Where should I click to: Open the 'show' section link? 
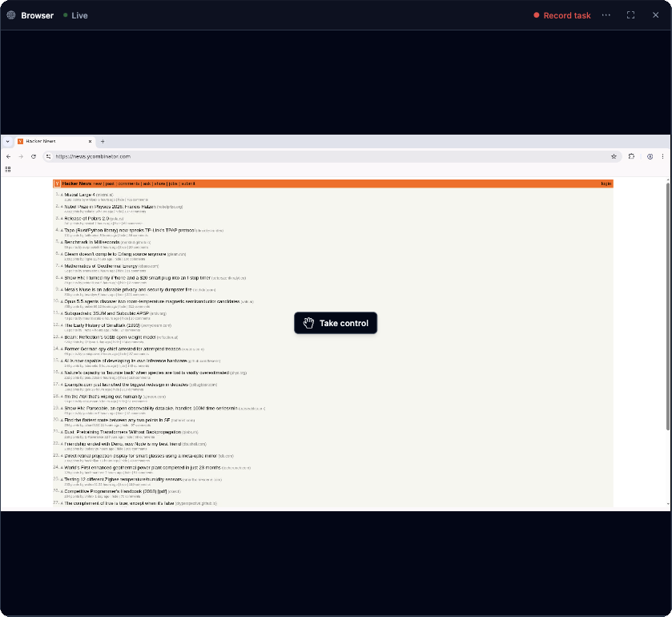160,183
